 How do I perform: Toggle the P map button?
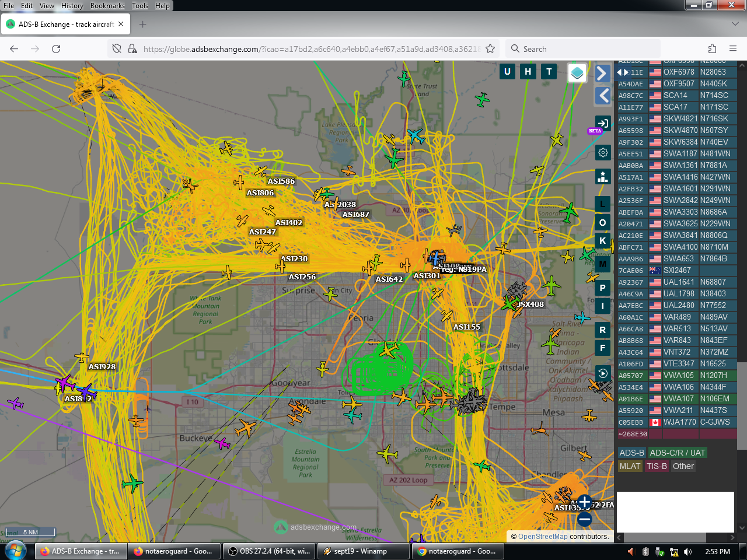click(603, 288)
